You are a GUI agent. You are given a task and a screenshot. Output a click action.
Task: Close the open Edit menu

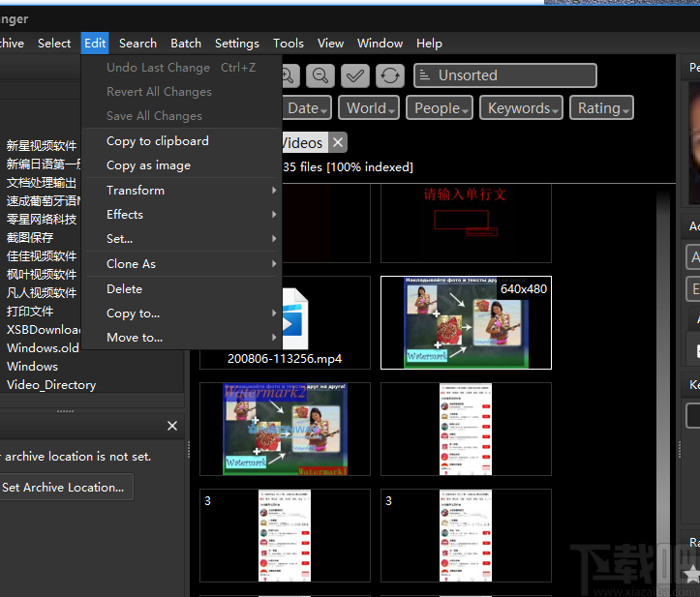95,44
